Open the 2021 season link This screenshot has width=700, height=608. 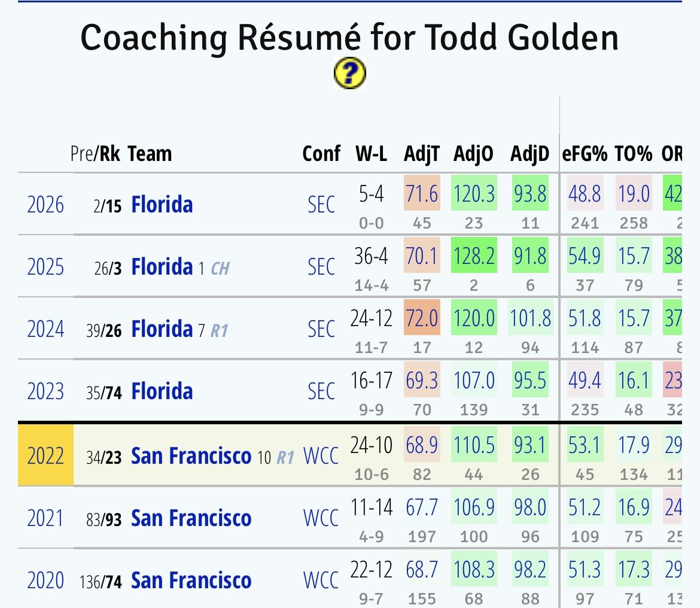[45, 518]
